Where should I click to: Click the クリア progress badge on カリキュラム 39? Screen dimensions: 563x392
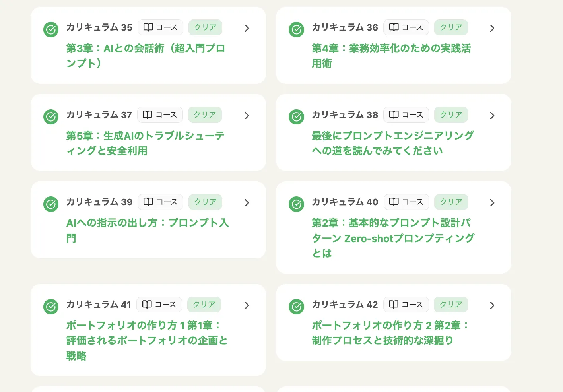(205, 202)
